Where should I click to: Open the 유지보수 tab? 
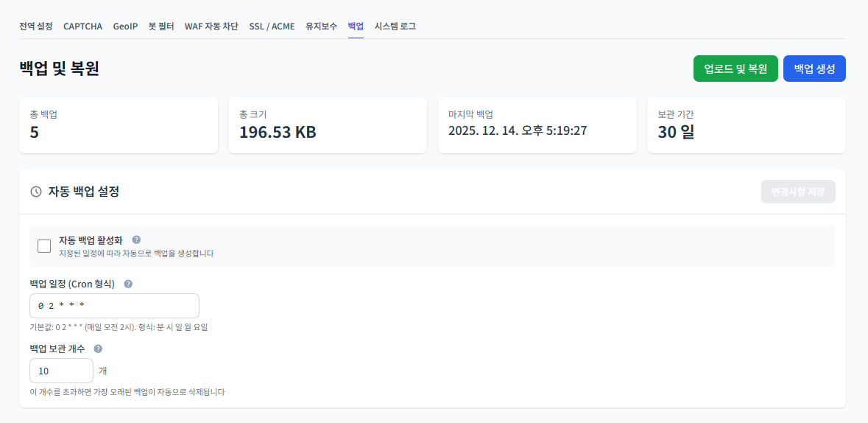[321, 26]
